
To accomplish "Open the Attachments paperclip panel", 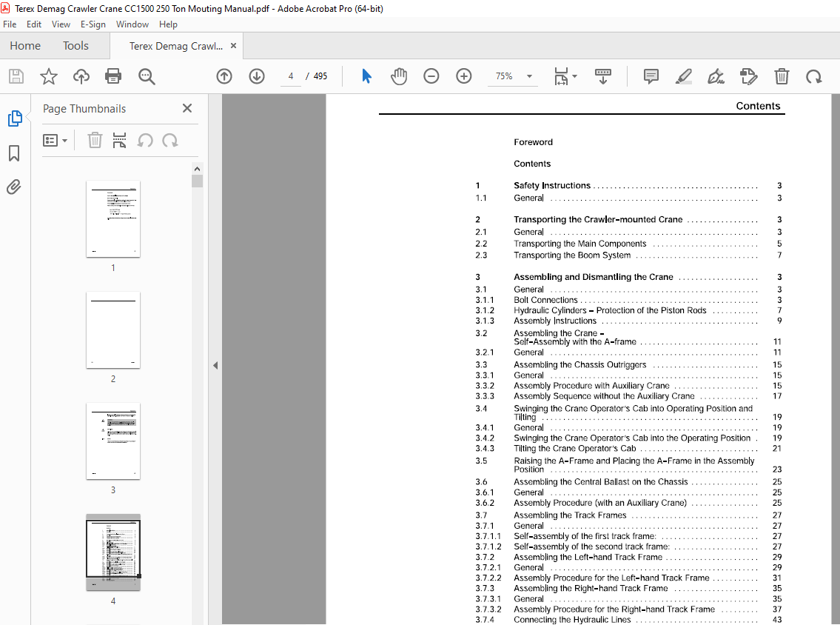I will (14, 187).
